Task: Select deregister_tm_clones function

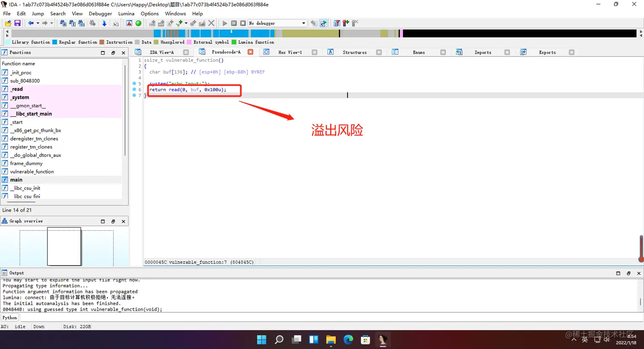Action: tap(62, 139)
